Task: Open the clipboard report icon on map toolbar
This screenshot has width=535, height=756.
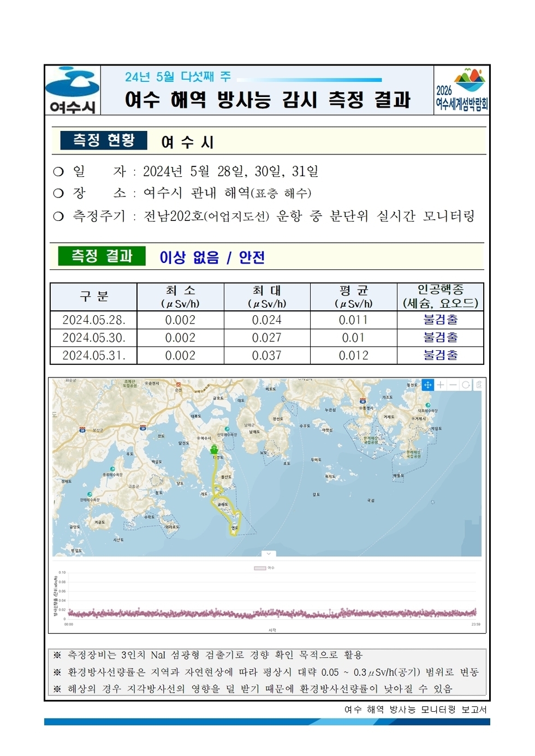Action: 478,385
